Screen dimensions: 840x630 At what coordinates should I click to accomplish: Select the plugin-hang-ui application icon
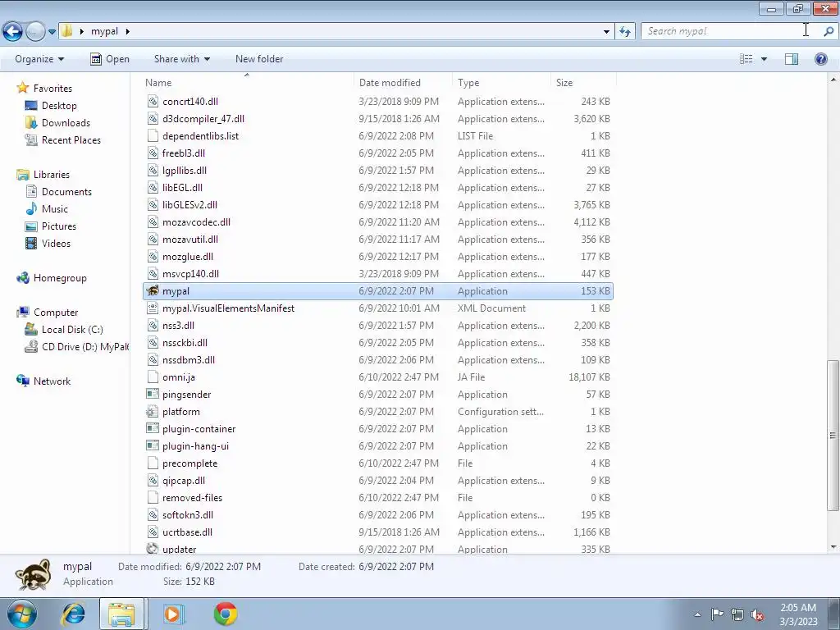tap(153, 445)
